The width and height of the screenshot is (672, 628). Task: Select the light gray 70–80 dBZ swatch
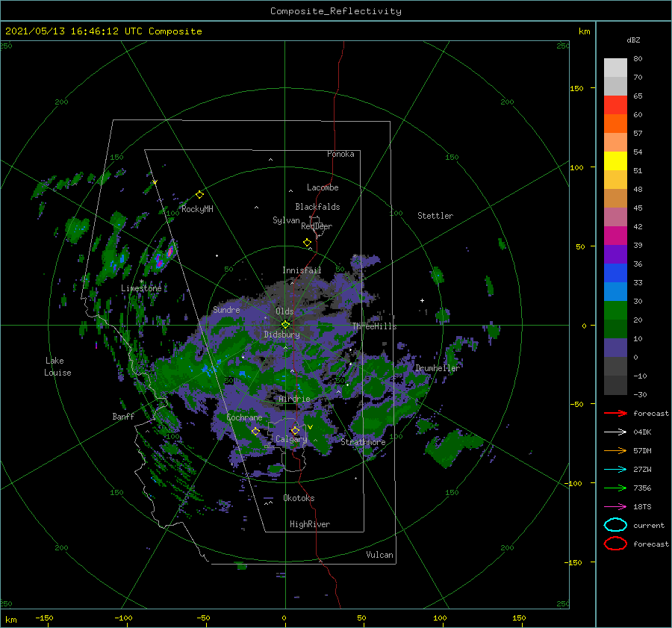coord(615,68)
